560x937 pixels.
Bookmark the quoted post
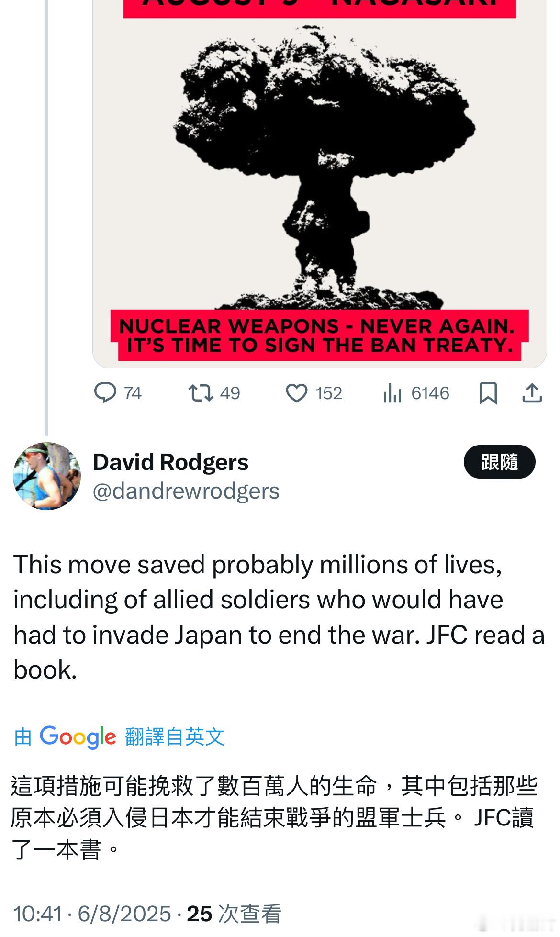coord(488,393)
